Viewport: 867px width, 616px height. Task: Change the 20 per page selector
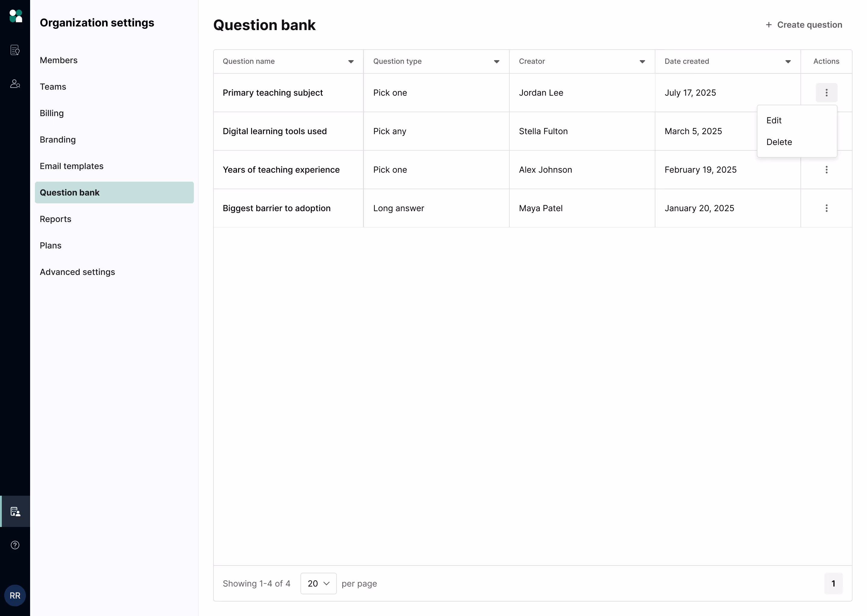pos(318,584)
